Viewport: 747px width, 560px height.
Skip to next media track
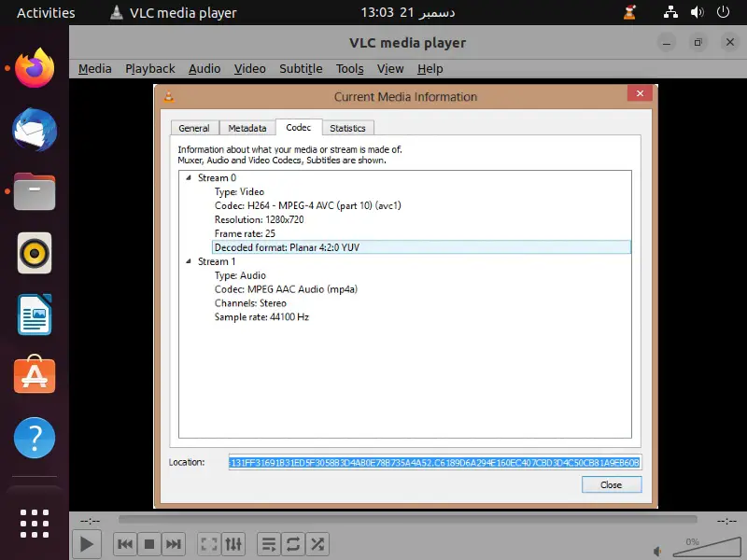coord(174,544)
